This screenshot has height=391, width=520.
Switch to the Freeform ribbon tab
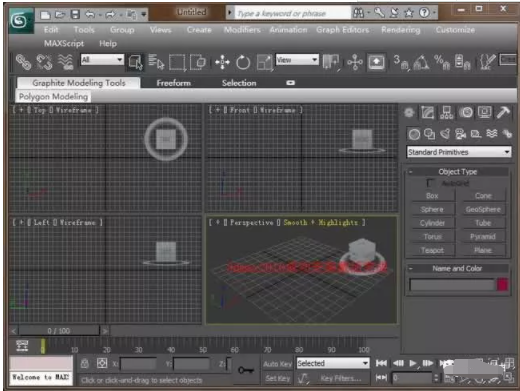tap(174, 83)
